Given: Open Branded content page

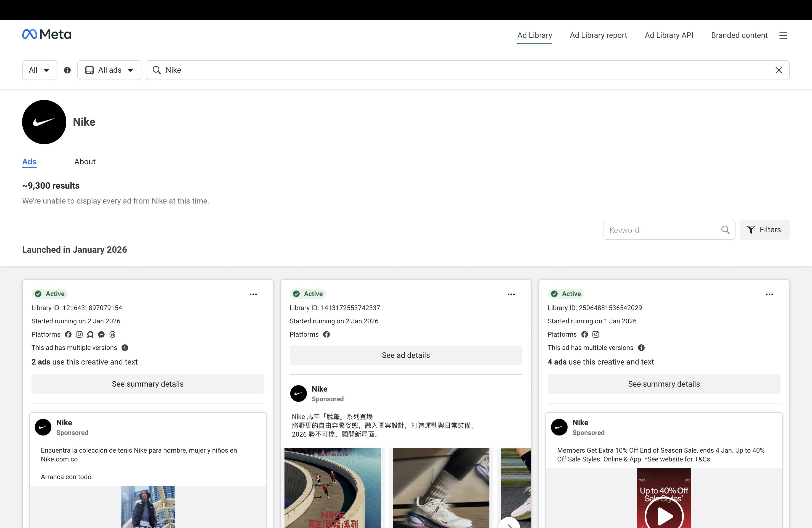Looking at the screenshot, I should (x=739, y=35).
